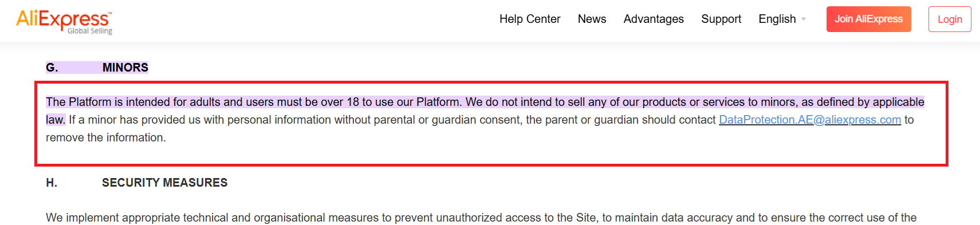This screenshot has width=980, height=225.
Task: Click the SECURITY MEASURES heading
Action: [x=164, y=183]
